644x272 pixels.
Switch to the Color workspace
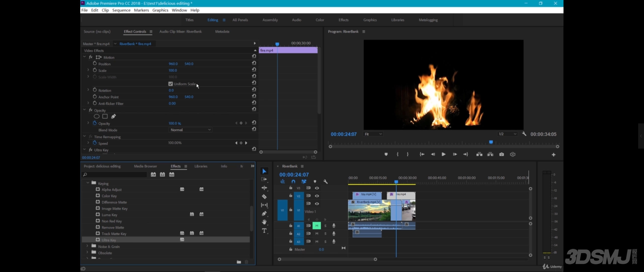320,20
